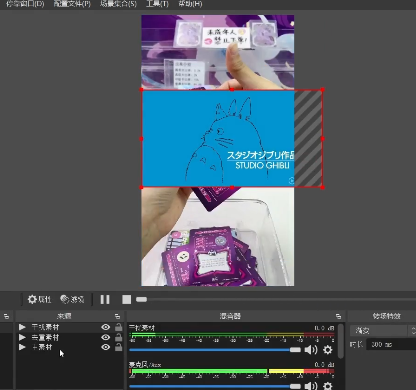
Task: Click the transition duration 300 ms field
Action: pos(391,344)
